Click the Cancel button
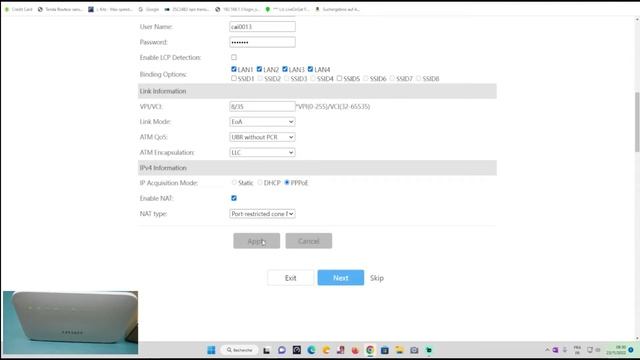The image size is (640, 360). point(309,241)
